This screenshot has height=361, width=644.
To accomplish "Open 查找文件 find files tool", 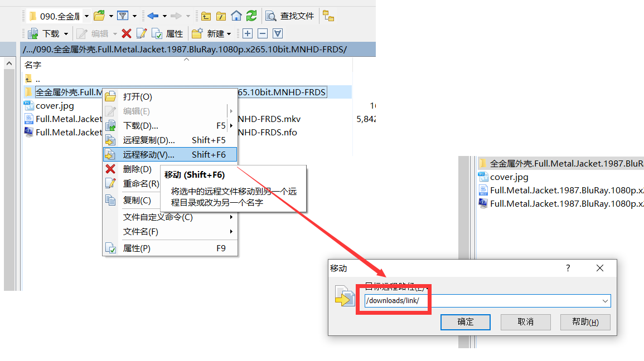I will [x=290, y=16].
